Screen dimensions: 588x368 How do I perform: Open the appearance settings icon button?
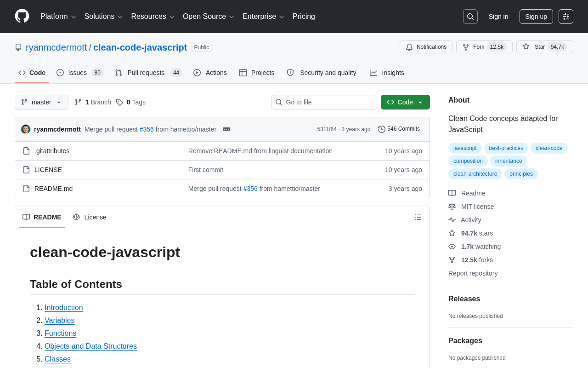click(566, 17)
